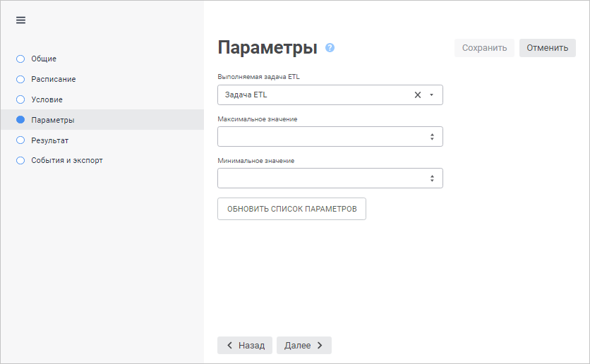Go to События и экспорт step
This screenshot has height=364, width=590.
tap(67, 160)
